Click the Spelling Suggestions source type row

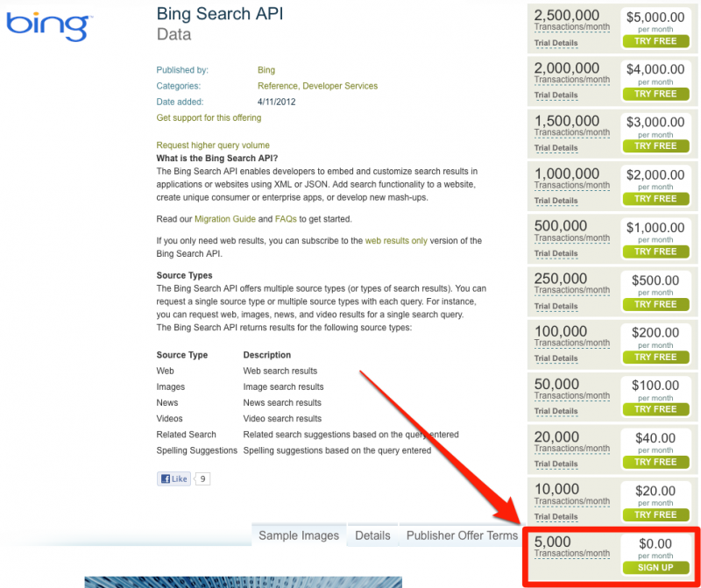[x=294, y=450]
